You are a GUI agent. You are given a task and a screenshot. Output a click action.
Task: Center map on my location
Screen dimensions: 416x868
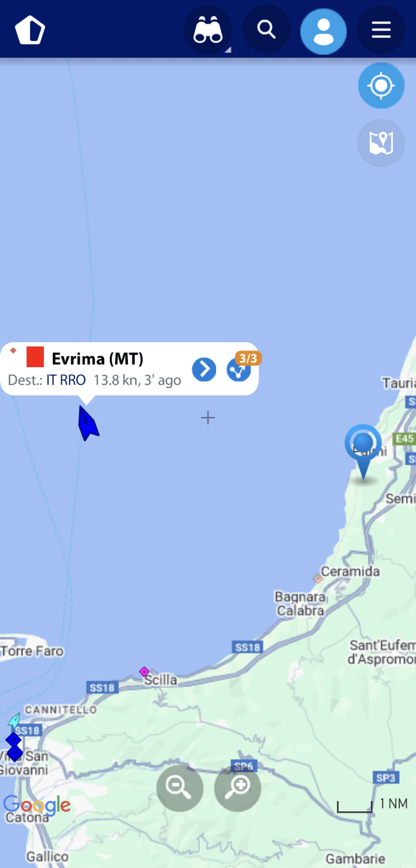[x=381, y=86]
